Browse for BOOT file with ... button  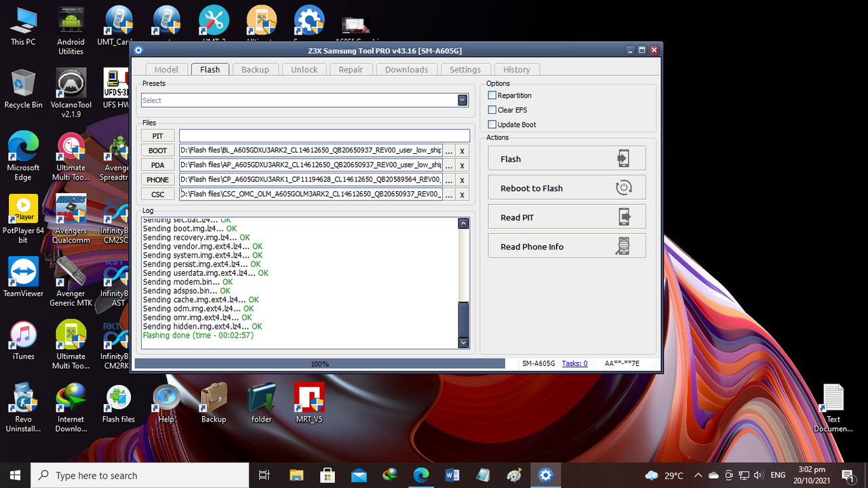click(449, 151)
